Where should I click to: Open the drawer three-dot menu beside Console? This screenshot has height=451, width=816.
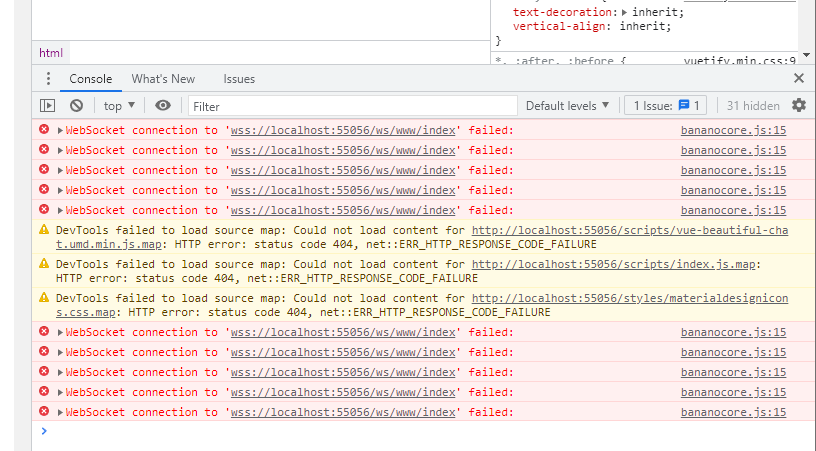(x=48, y=79)
